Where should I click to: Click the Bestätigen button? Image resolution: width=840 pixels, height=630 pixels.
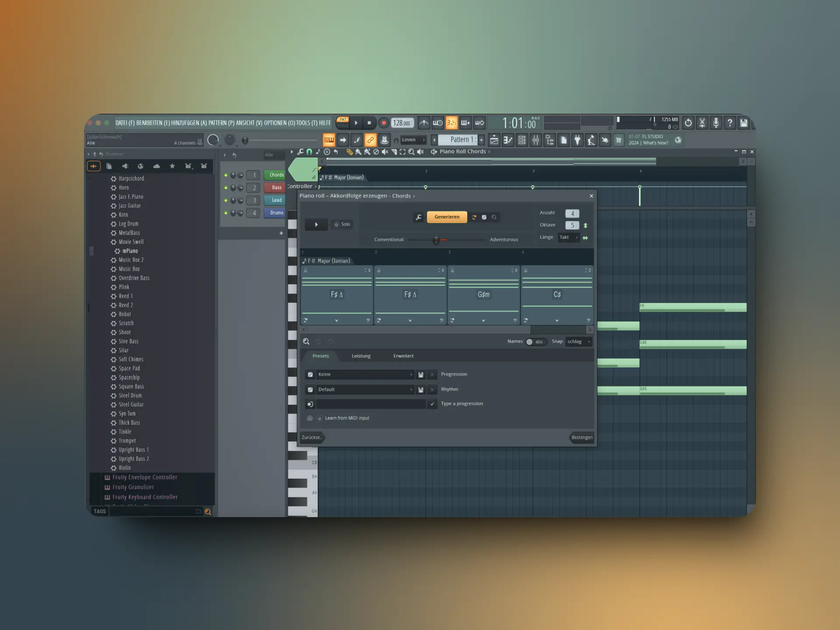[x=581, y=437]
